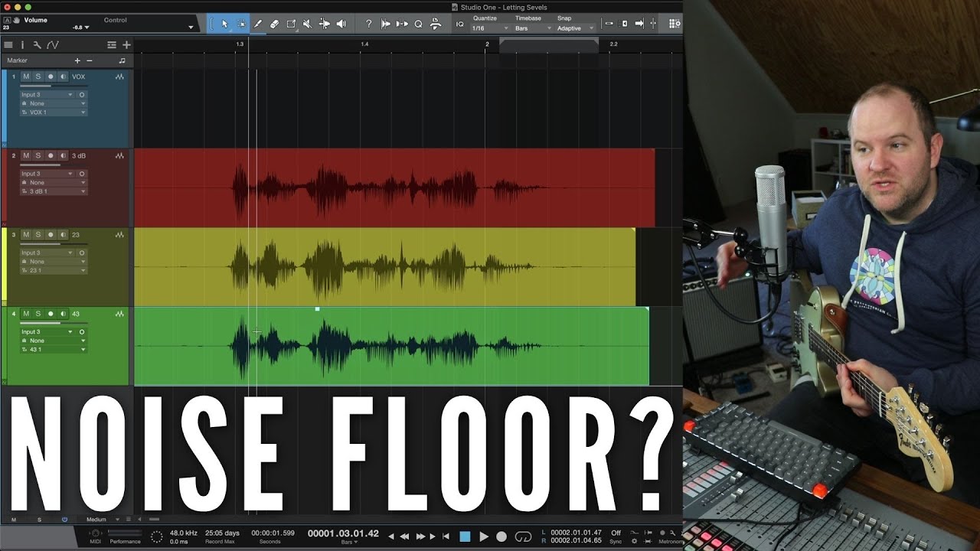The image size is (980, 551).
Task: Click the global M mute button at bottom
Action: tap(14, 520)
